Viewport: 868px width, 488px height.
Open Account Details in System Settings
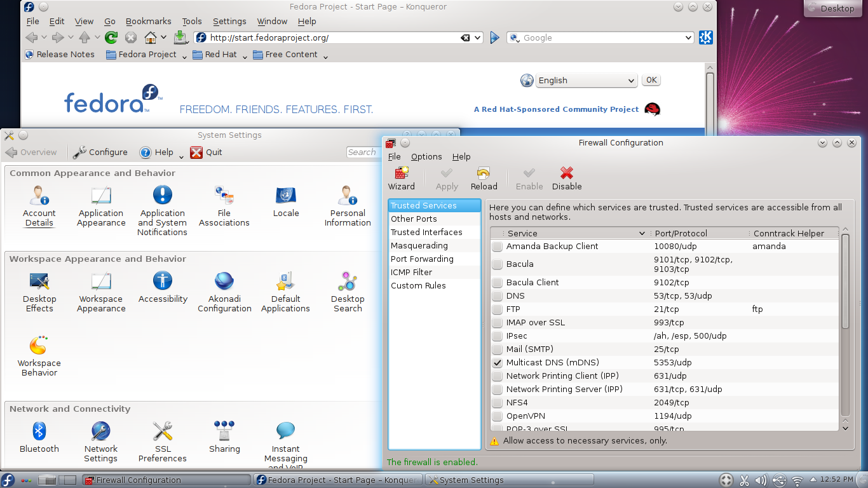(x=39, y=207)
